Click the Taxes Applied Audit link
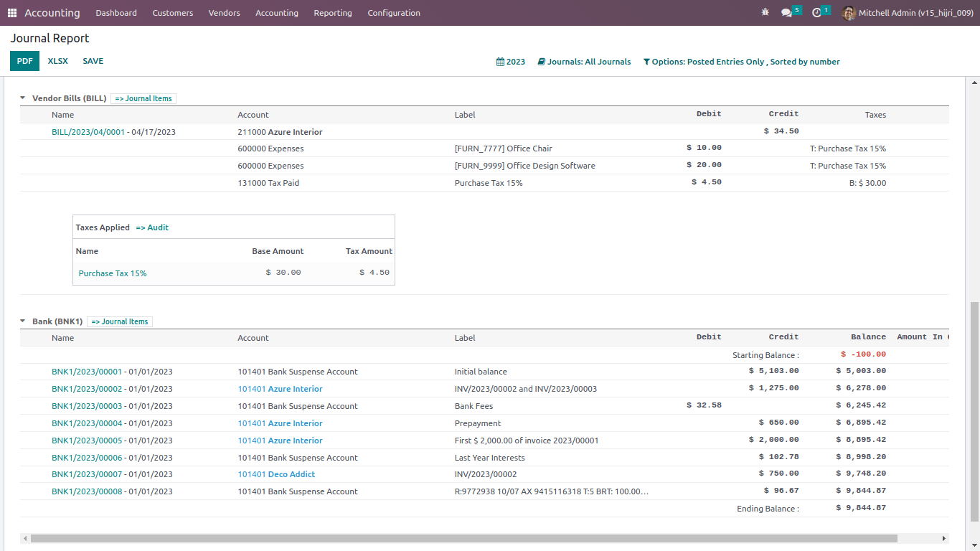 point(152,227)
